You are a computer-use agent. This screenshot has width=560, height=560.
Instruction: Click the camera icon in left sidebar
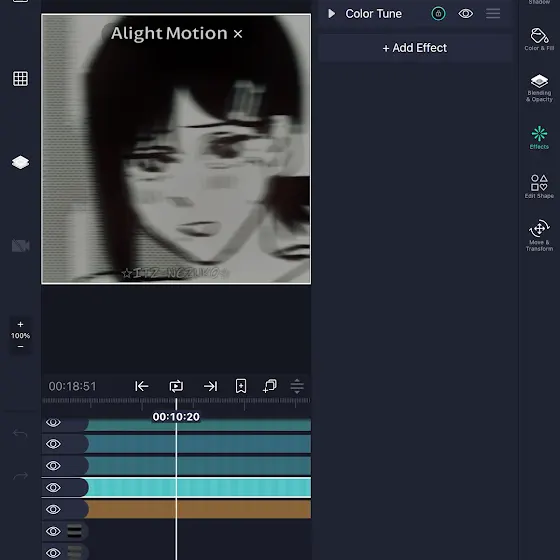click(x=20, y=246)
